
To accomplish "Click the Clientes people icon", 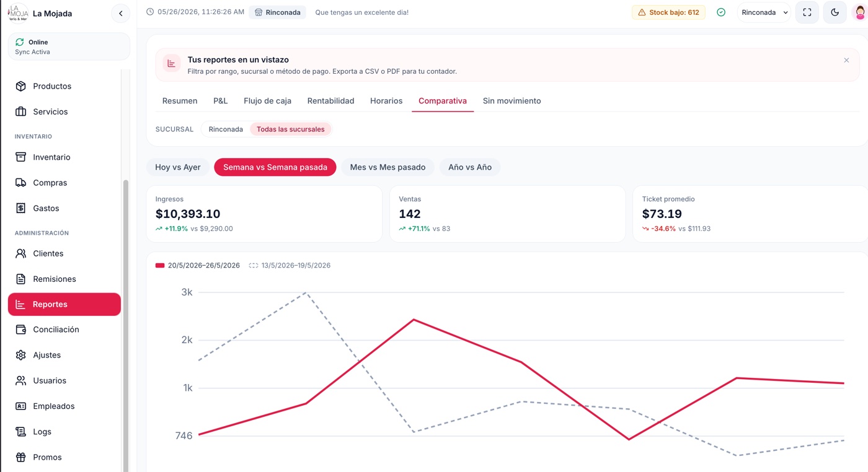I will (x=21, y=253).
